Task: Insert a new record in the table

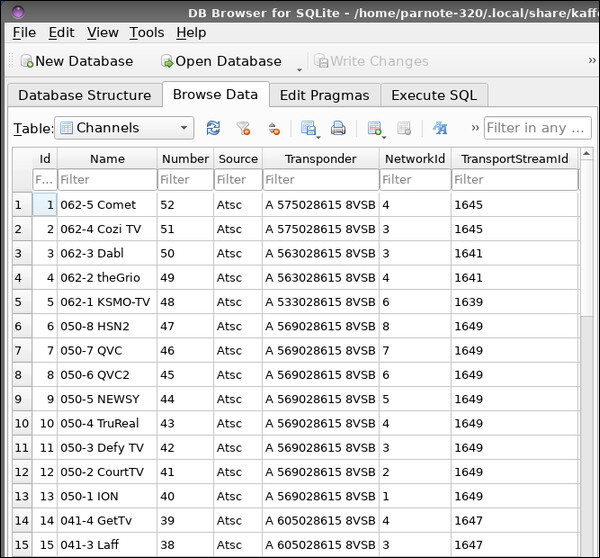Action: tap(374, 128)
